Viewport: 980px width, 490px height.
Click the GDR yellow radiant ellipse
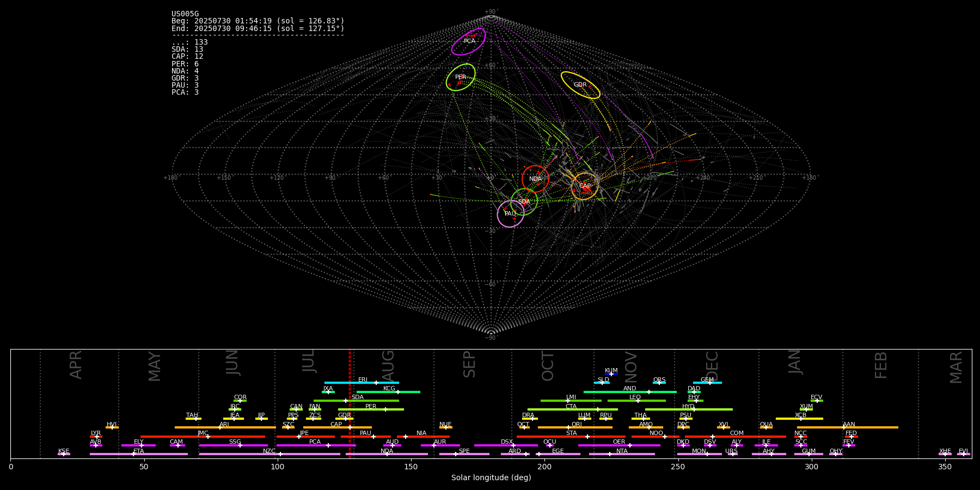click(x=580, y=85)
